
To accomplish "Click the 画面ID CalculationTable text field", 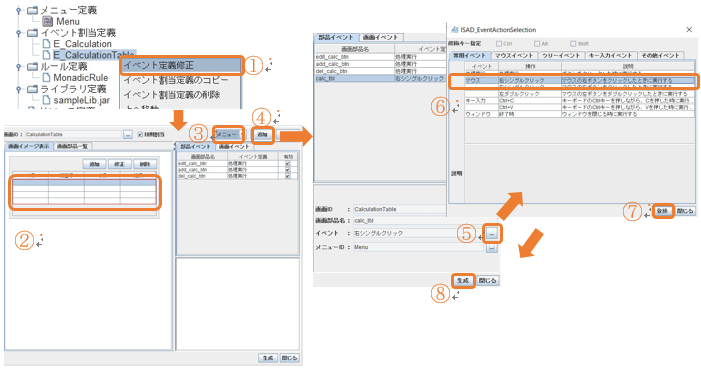I will click(x=72, y=134).
